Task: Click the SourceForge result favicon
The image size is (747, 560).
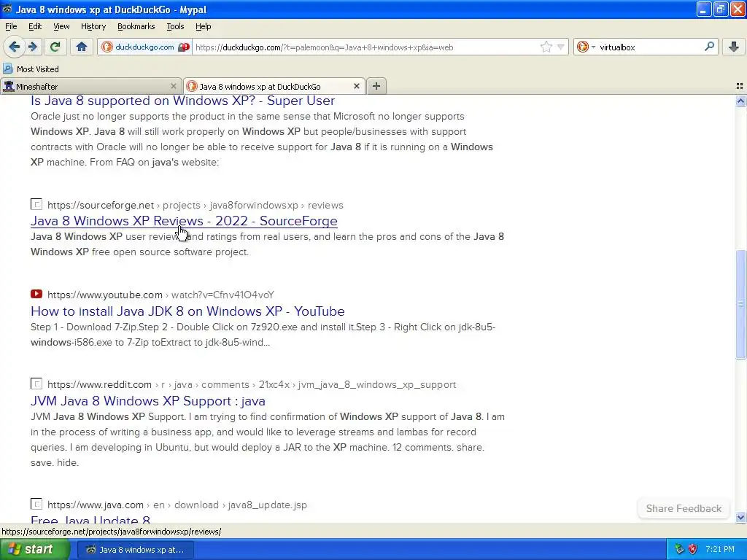Action: (x=36, y=204)
